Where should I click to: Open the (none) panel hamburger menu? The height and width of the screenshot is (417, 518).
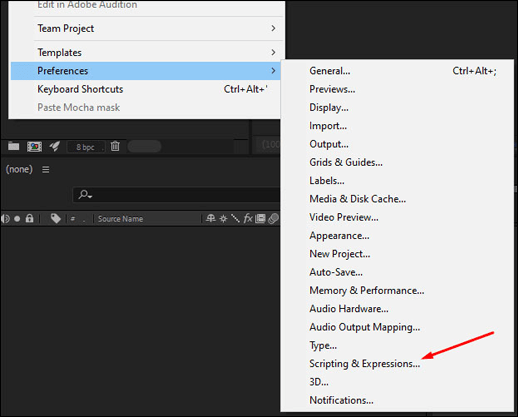[x=46, y=170]
